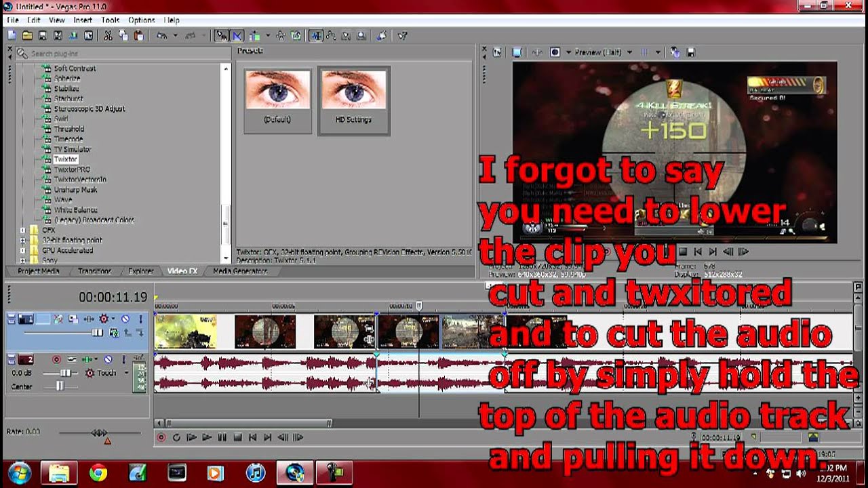
Task: Open a project using the folder icon
Action: (x=27, y=35)
